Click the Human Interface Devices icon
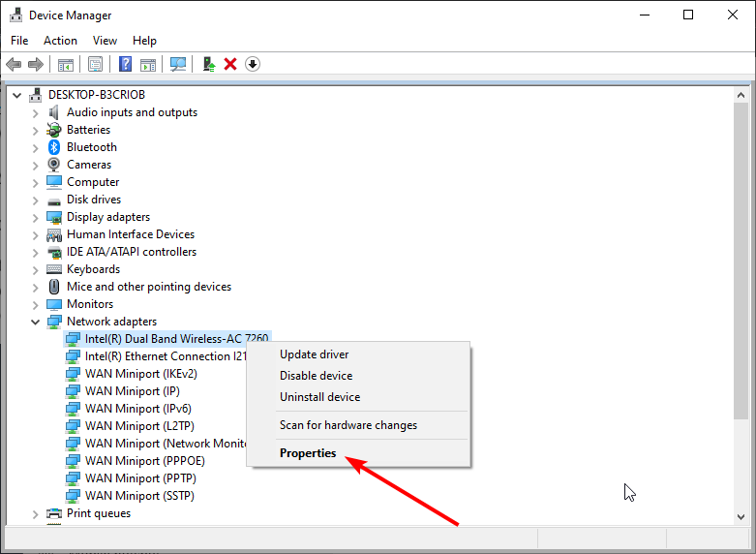 coord(54,235)
